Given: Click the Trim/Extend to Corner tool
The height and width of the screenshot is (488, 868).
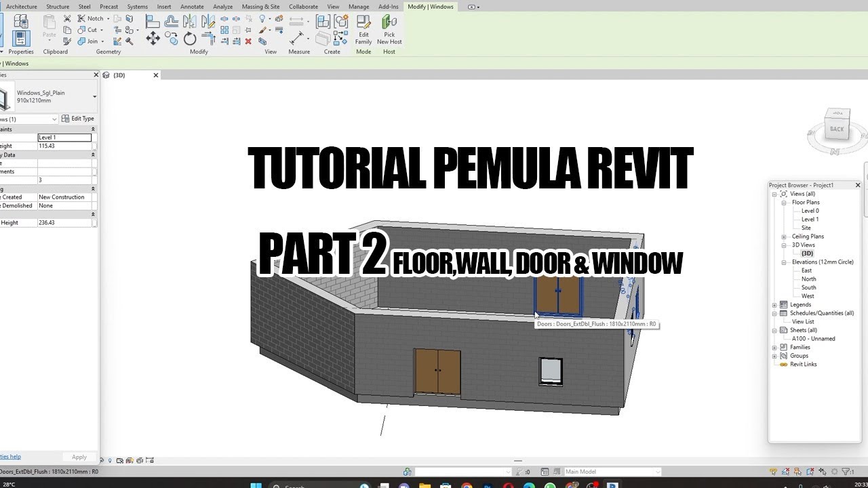Looking at the screenshot, I should (209, 38).
